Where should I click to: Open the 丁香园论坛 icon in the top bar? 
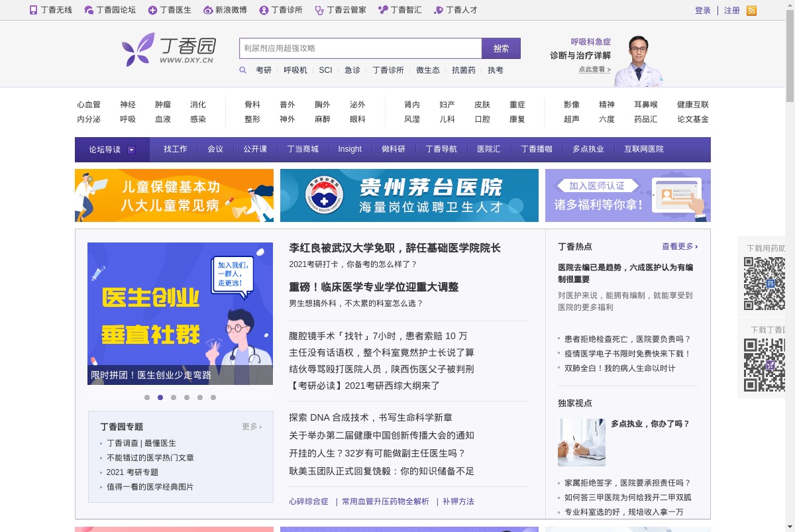[x=89, y=10]
